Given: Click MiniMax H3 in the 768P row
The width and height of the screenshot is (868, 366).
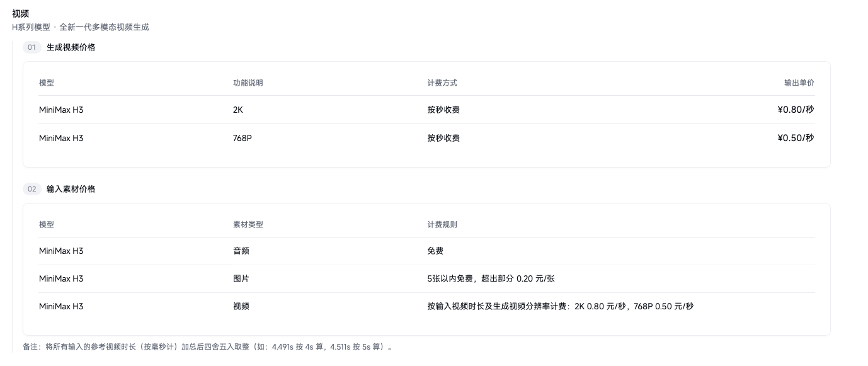Looking at the screenshot, I should click(61, 138).
